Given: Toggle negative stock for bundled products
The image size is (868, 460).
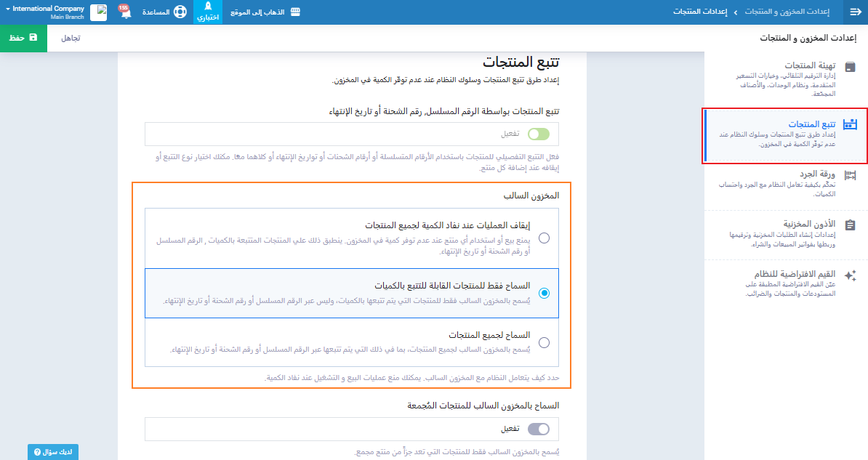Looking at the screenshot, I should pos(539,429).
